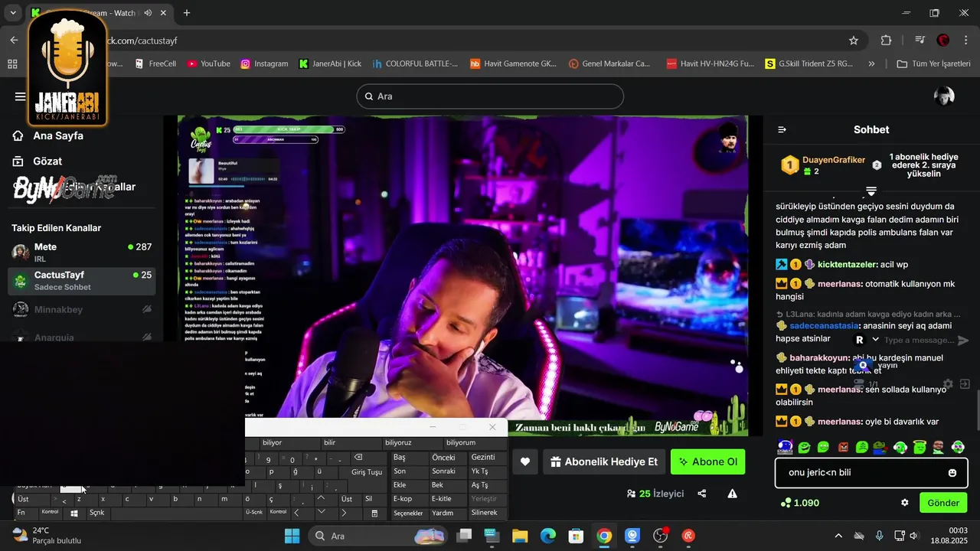The height and width of the screenshot is (551, 980).
Task: Select the red angry face emote
Action: (x=843, y=447)
